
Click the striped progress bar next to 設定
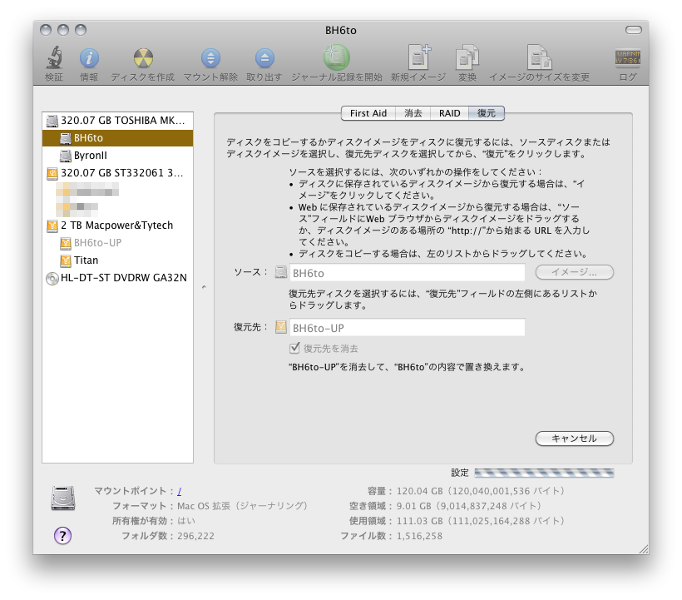(544, 473)
